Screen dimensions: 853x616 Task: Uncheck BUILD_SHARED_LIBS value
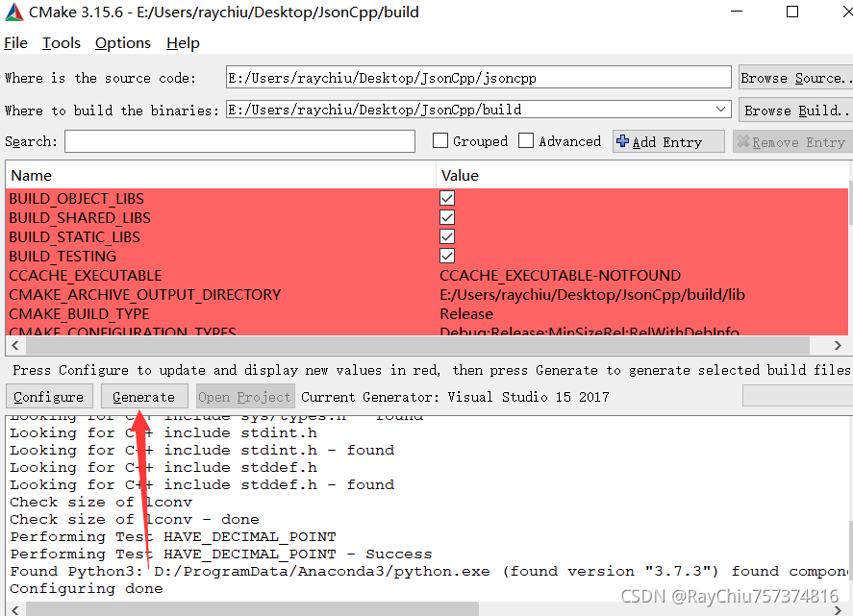coord(446,217)
